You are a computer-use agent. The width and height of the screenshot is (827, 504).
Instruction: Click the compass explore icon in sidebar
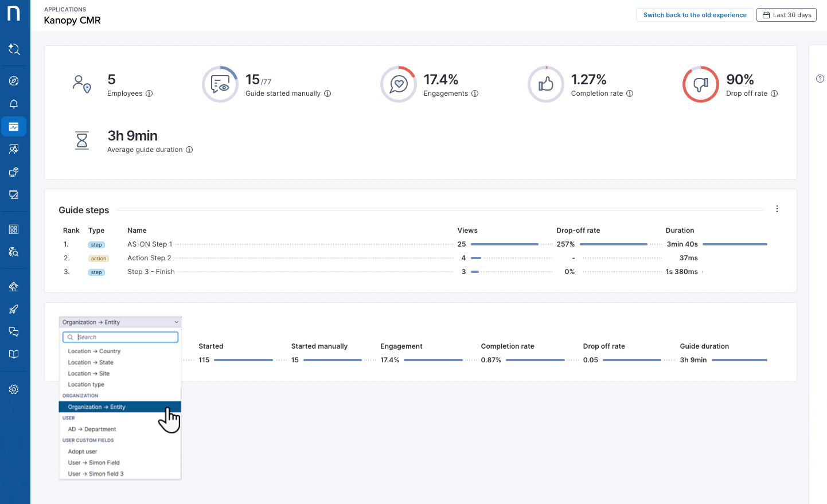[x=14, y=81]
